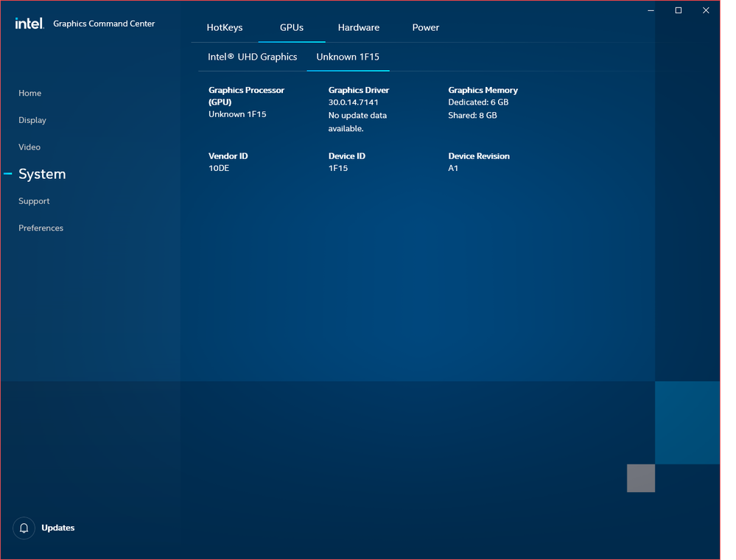Click the Device Revision value A1

pos(453,168)
